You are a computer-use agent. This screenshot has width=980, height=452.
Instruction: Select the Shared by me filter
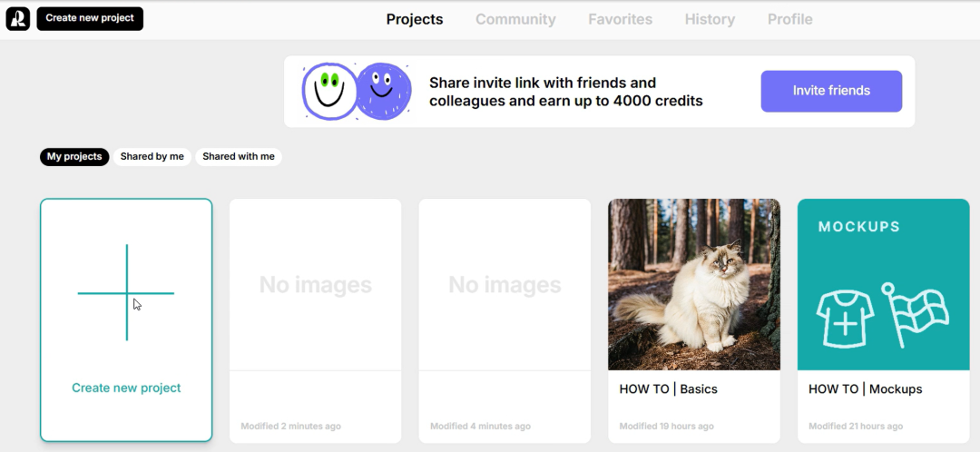point(152,157)
